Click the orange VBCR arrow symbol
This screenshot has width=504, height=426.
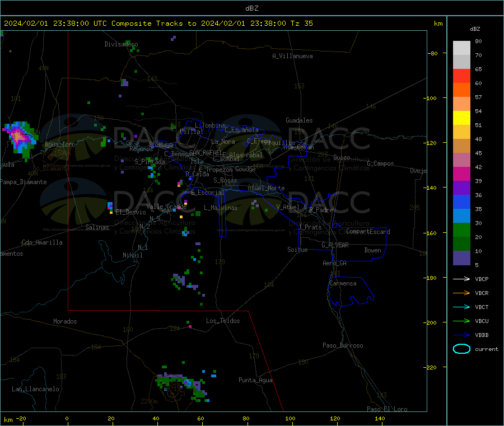click(461, 293)
